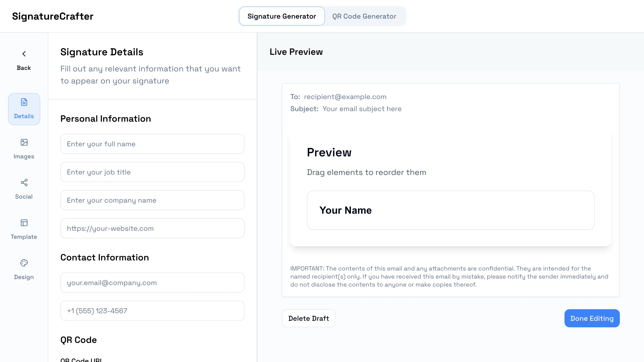This screenshot has height=362, width=644.
Task: Click the Delete Draft button
Action: (309, 318)
